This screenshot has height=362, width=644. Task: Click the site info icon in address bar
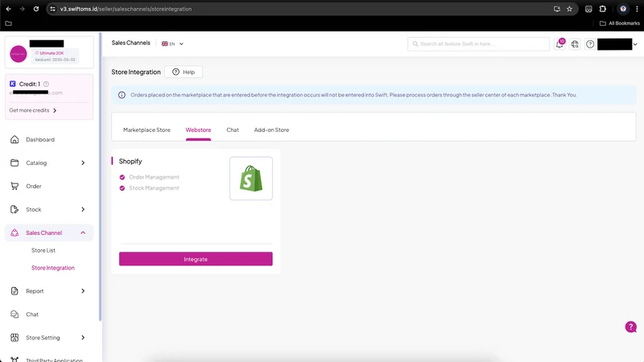(x=52, y=9)
